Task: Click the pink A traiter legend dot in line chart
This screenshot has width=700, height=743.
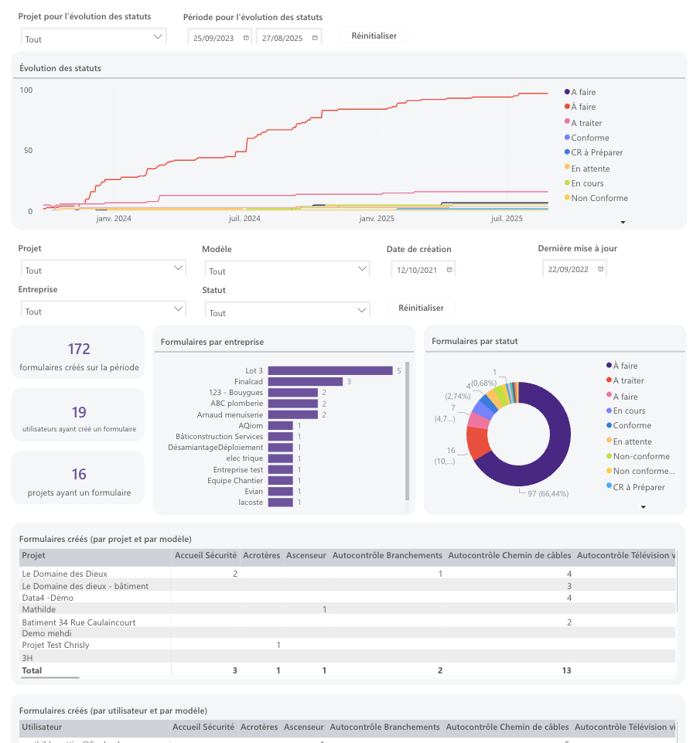Action: tap(567, 121)
